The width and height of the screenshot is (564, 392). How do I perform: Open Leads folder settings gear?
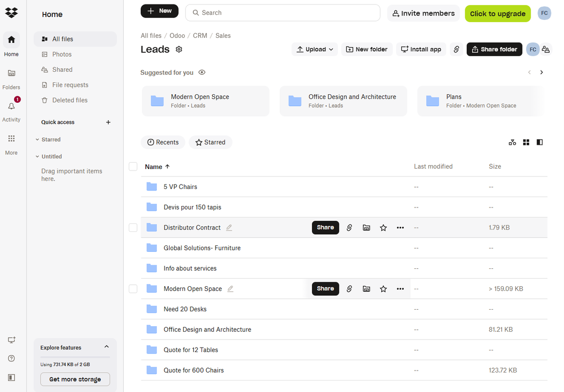[x=179, y=49]
